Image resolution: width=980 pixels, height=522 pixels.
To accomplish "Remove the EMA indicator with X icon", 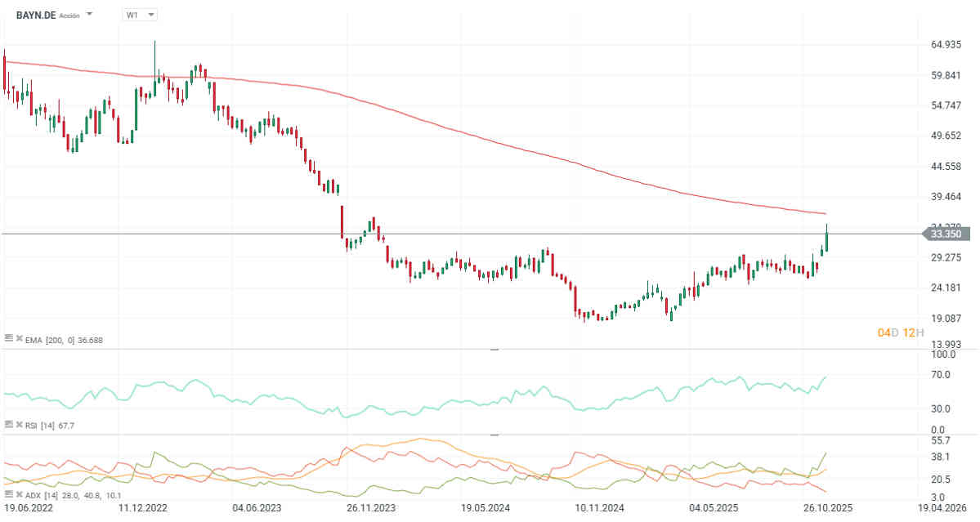I will point(19,339).
